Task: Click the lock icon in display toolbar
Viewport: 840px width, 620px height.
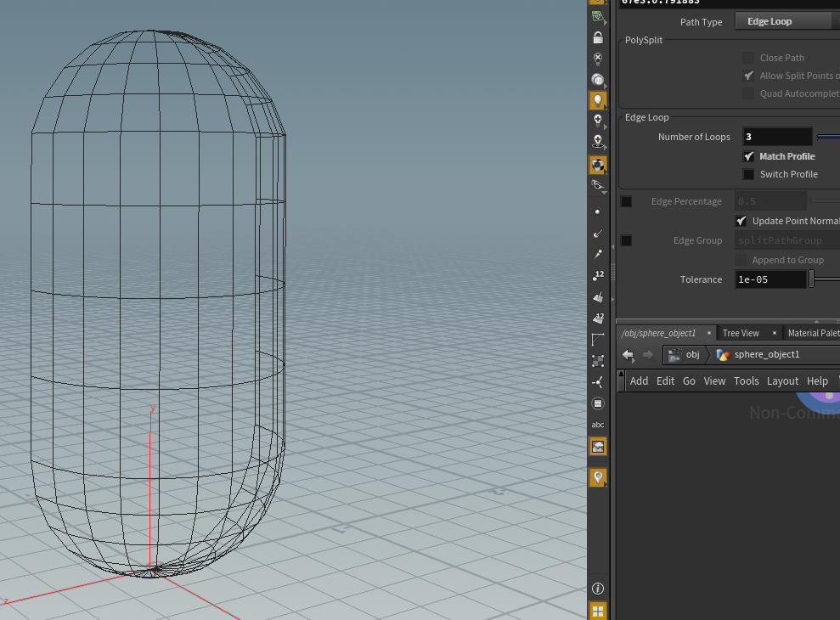Action: (598, 38)
